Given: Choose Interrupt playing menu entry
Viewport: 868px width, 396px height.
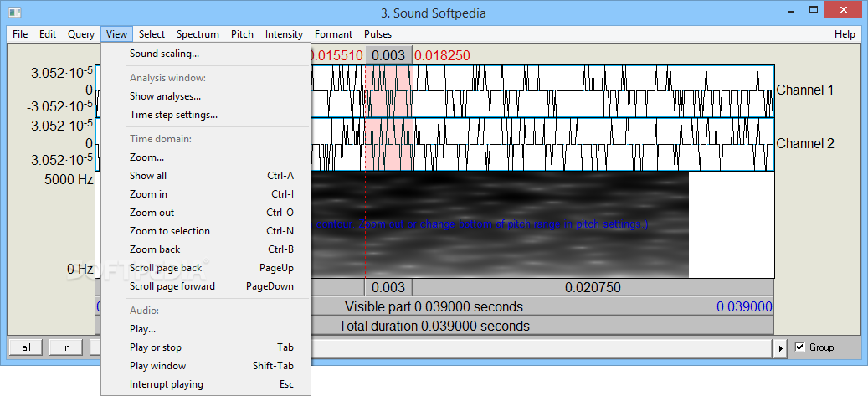Looking at the screenshot, I should click(x=206, y=384).
